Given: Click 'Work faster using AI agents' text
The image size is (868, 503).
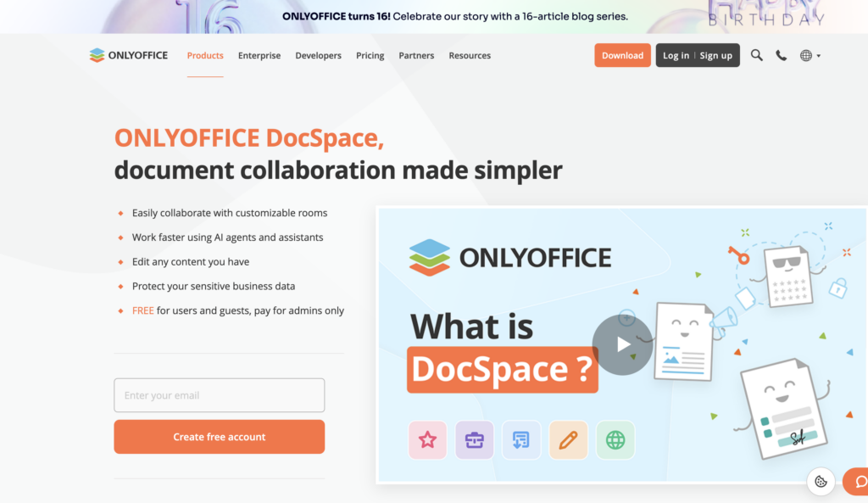Looking at the screenshot, I should coord(227,238).
